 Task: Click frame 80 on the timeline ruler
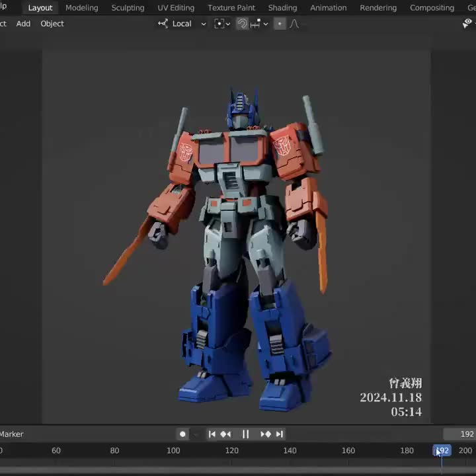[114, 450]
